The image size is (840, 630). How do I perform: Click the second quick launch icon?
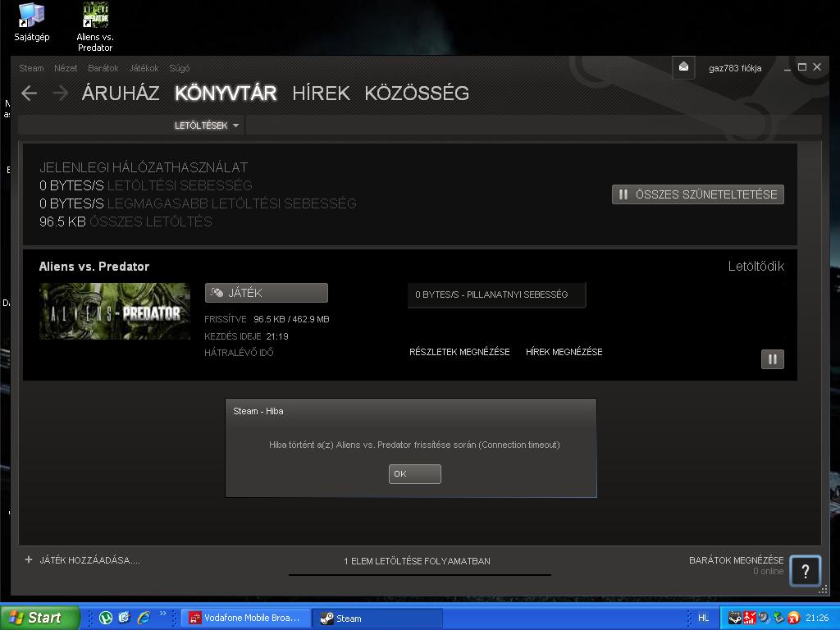[x=125, y=618]
